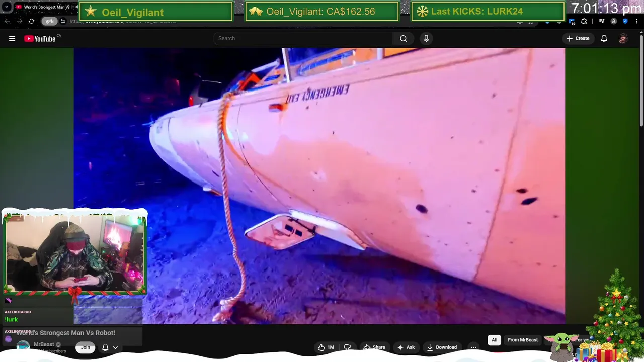Open the tab search dropdown arrow
Screen dimensions: 644x362
[7, 7]
